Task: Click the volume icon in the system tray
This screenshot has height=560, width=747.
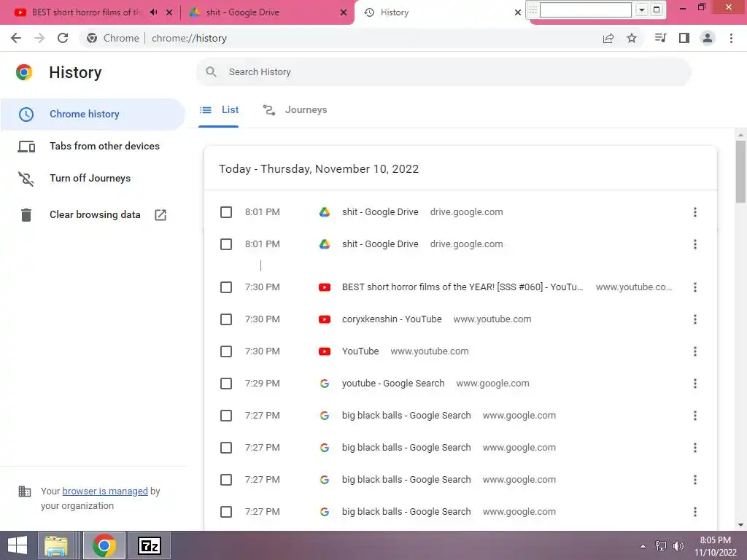Action: [x=678, y=546]
